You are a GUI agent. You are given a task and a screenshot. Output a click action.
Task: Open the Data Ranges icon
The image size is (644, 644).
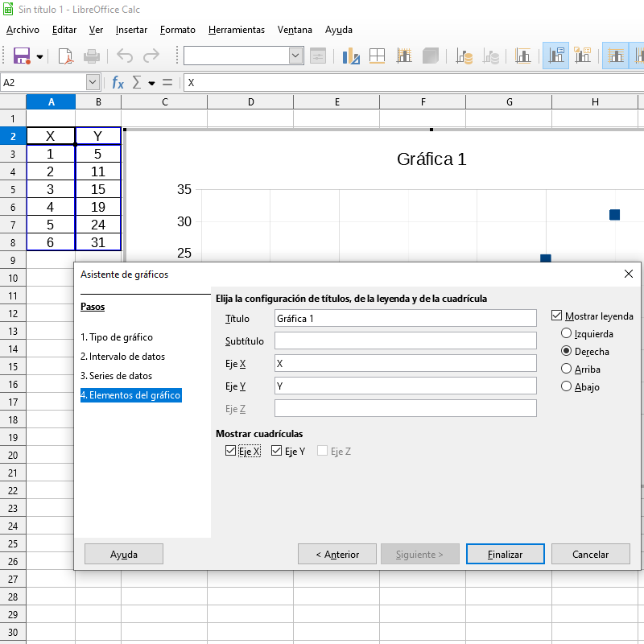pos(464,56)
